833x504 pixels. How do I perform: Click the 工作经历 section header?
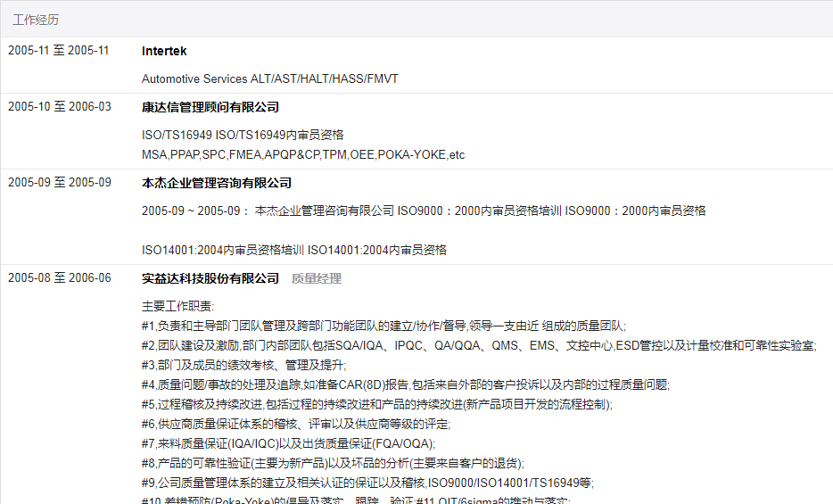35,21
